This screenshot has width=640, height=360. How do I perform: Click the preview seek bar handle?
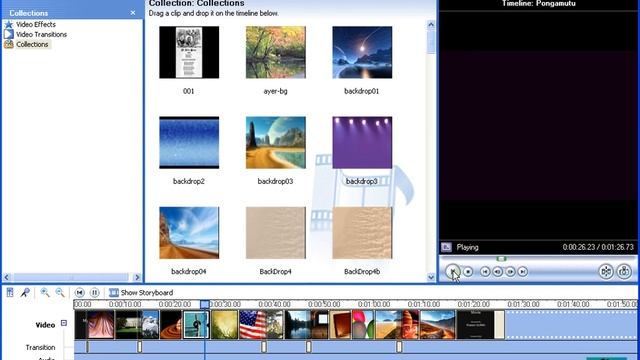pyautogui.click(x=501, y=259)
